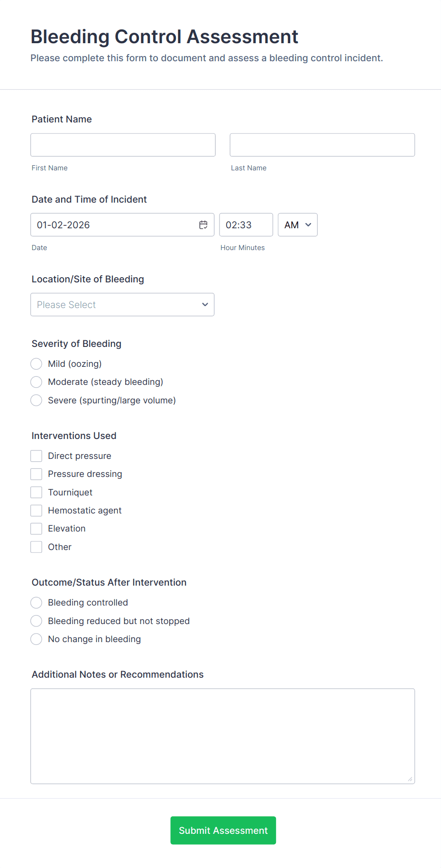The height and width of the screenshot is (868, 441).
Task: Click the Hour Minutes time field
Action: click(x=246, y=225)
